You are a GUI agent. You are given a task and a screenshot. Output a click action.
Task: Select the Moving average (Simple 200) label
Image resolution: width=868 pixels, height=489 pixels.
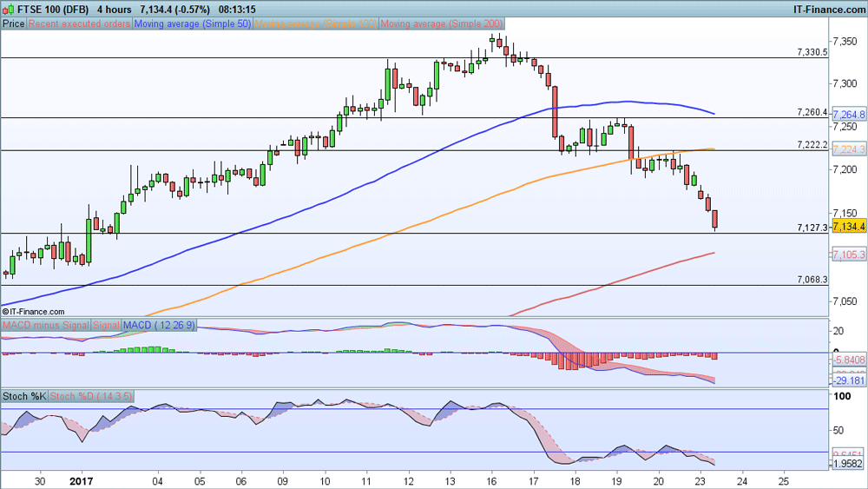442,23
